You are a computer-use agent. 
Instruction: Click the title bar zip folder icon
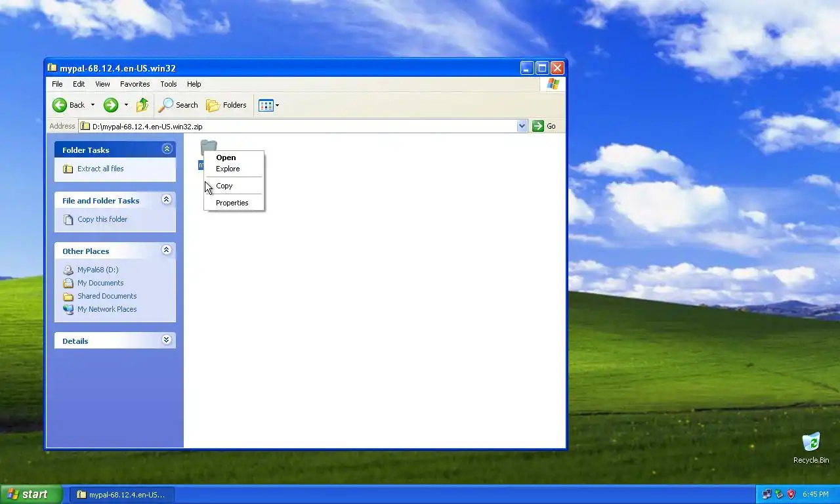coord(52,68)
